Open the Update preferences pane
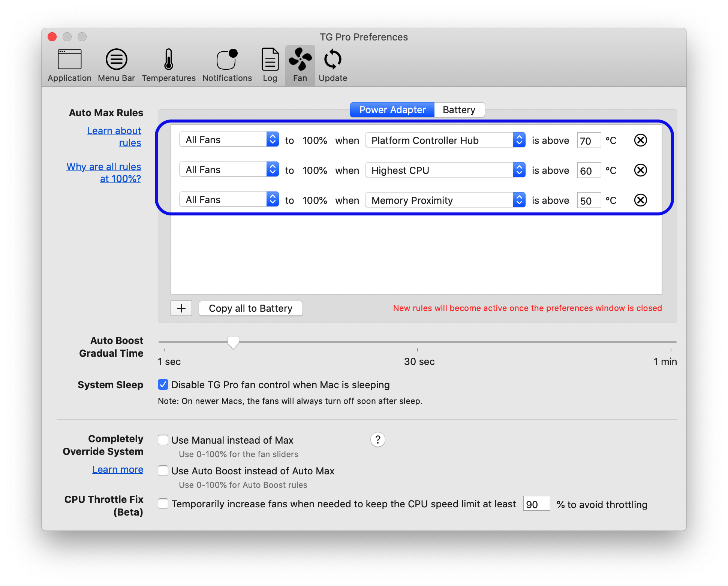The height and width of the screenshot is (586, 728). click(x=333, y=66)
